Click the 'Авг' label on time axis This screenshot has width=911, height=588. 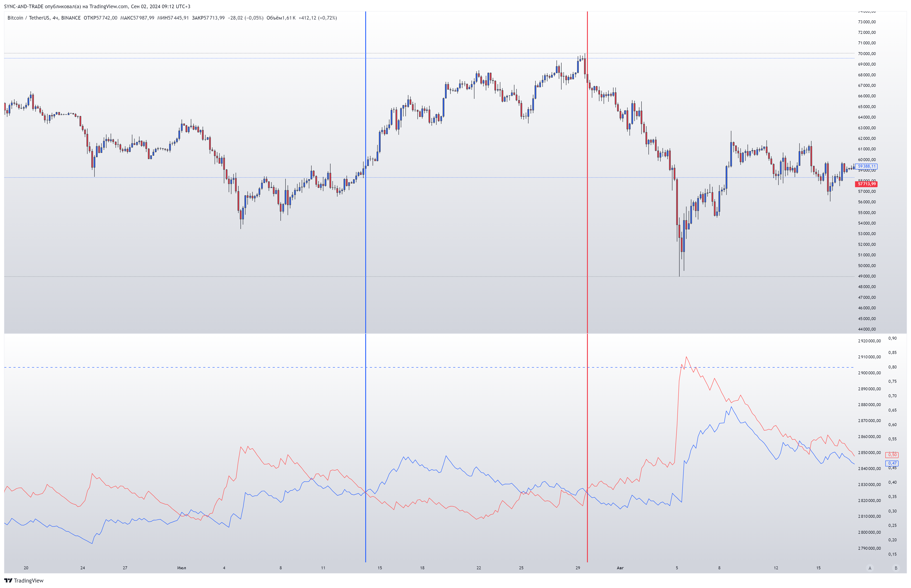(x=620, y=568)
